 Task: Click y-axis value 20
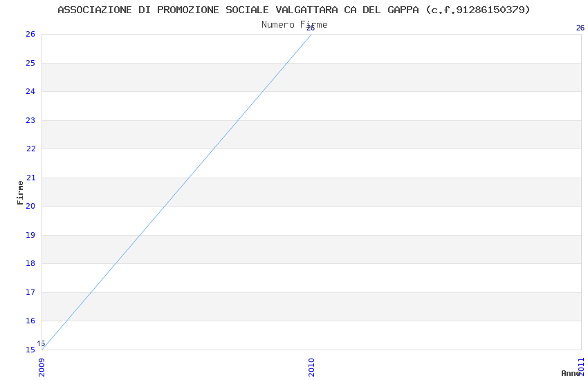click(x=30, y=206)
